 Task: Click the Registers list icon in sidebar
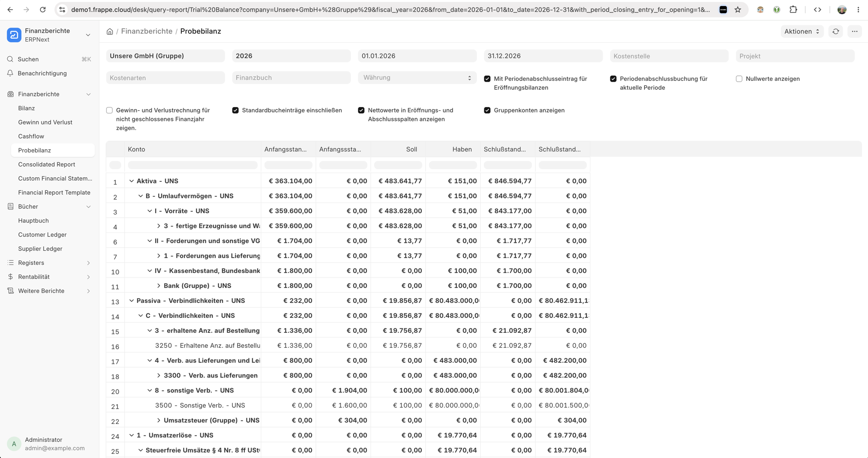click(10, 263)
